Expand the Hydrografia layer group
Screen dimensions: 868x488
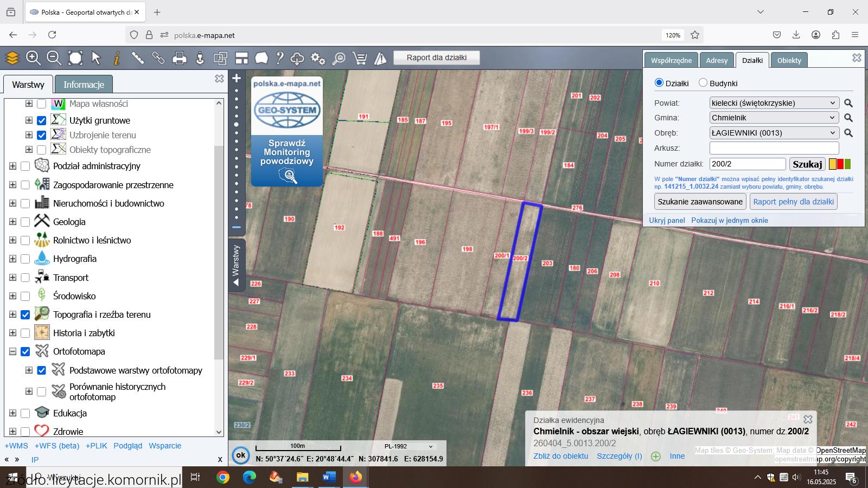pyautogui.click(x=12, y=259)
